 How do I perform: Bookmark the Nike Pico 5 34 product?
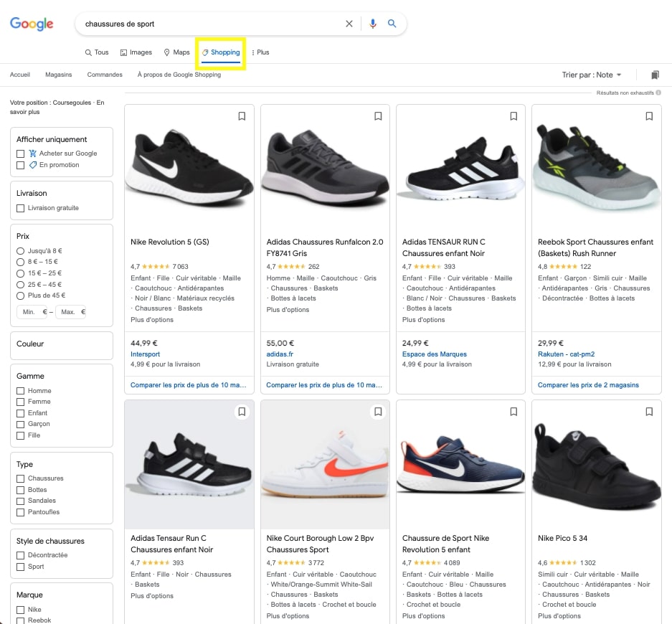click(x=649, y=412)
